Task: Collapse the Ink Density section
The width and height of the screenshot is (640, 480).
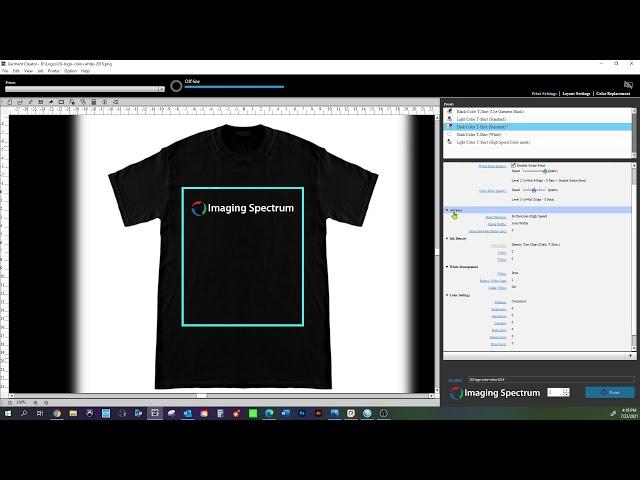Action: point(447,238)
